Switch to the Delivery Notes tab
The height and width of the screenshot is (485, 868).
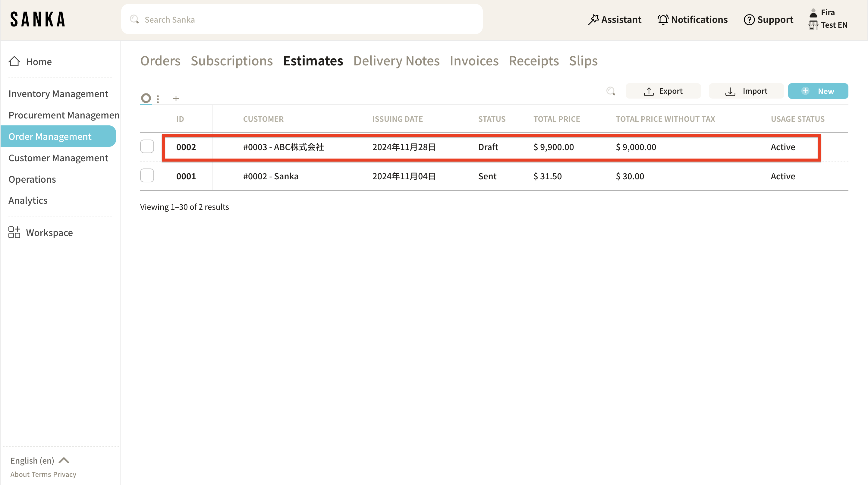click(x=396, y=61)
